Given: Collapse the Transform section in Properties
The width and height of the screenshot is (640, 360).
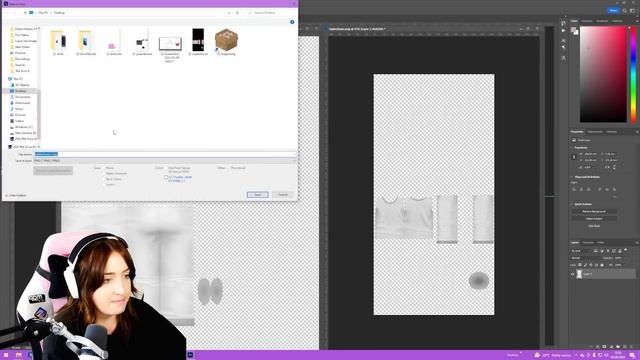Looking at the screenshot, I should [x=572, y=148].
